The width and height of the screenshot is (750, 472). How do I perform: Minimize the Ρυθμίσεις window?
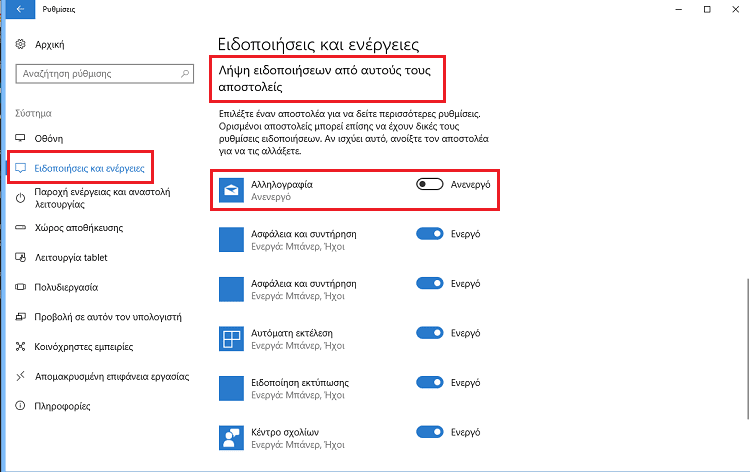(x=678, y=9)
